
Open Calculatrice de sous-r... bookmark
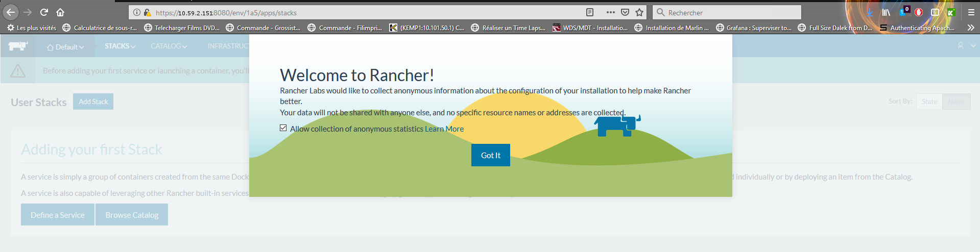(100, 28)
